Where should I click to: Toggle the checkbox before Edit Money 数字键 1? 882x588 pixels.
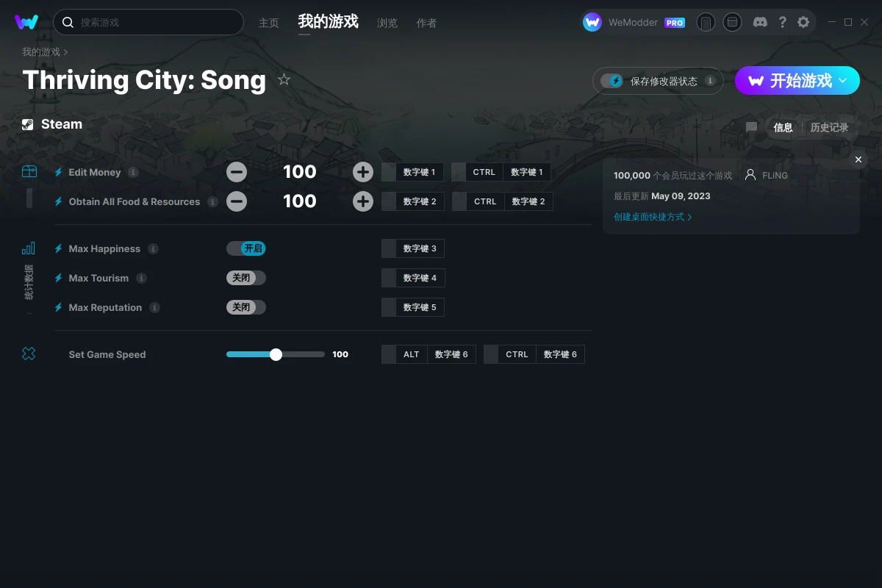[x=389, y=172]
